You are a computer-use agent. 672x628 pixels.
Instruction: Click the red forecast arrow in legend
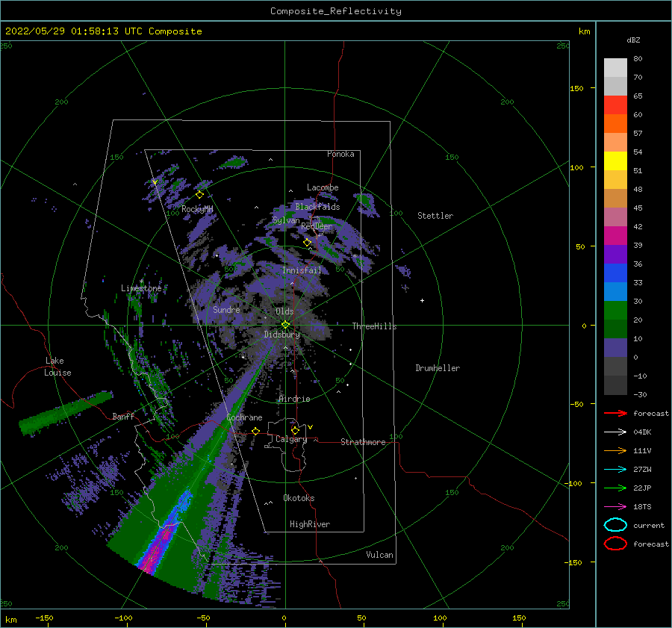tap(615, 413)
